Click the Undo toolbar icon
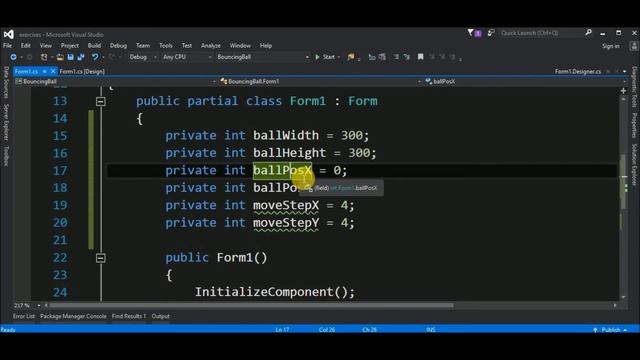Image resolution: width=640 pixels, height=360 pixels. [95, 57]
